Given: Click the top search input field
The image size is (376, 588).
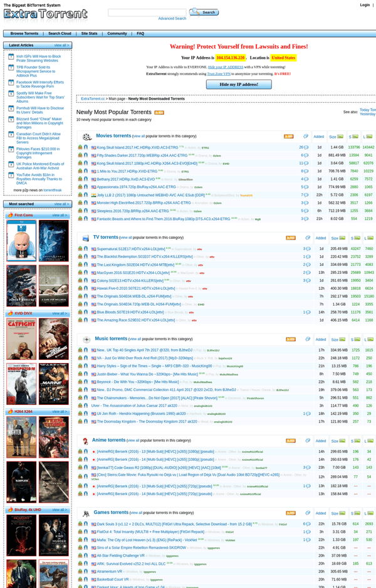Looking at the screenshot, I should (147, 13).
